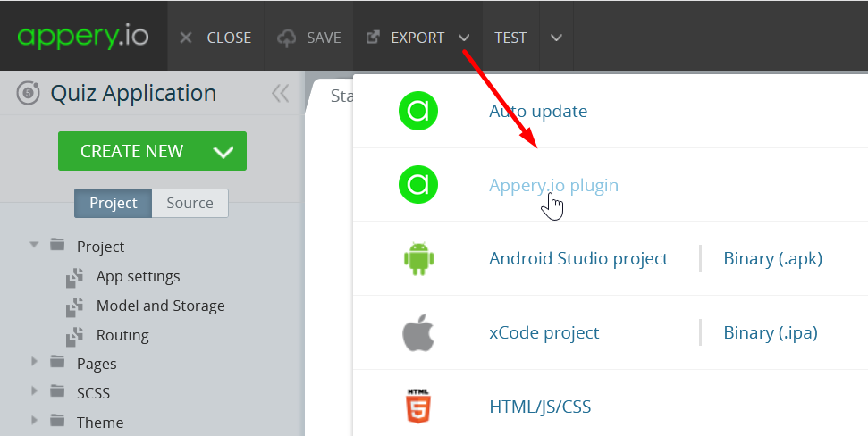Collapse the left panel with double chevron
Image resolution: width=868 pixels, height=436 pixels.
click(281, 94)
